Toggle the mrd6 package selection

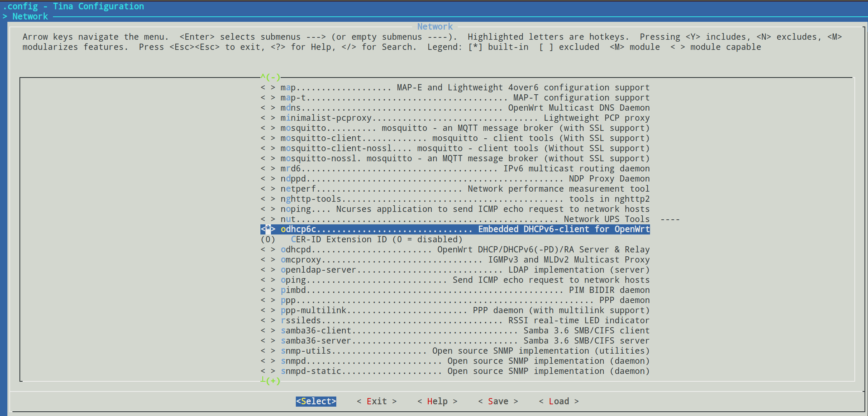268,169
